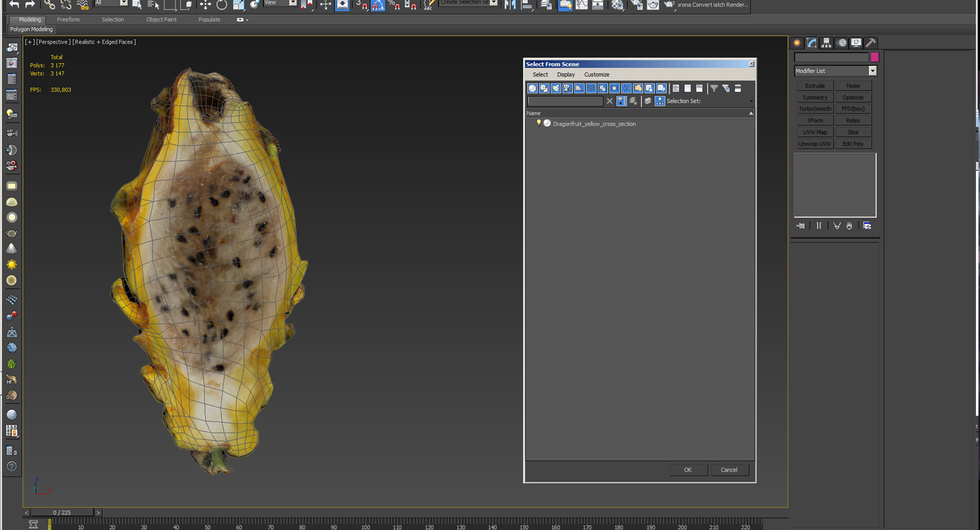Image resolution: width=980 pixels, height=530 pixels.
Task: Expand the Polygon Modeling ribbon panel
Action: click(31, 30)
